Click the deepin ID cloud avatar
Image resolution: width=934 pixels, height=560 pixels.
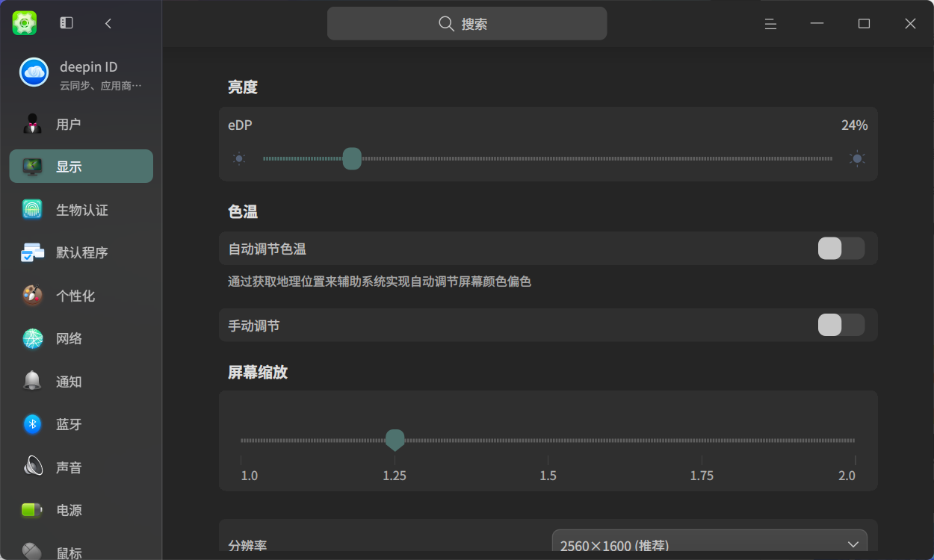point(34,72)
